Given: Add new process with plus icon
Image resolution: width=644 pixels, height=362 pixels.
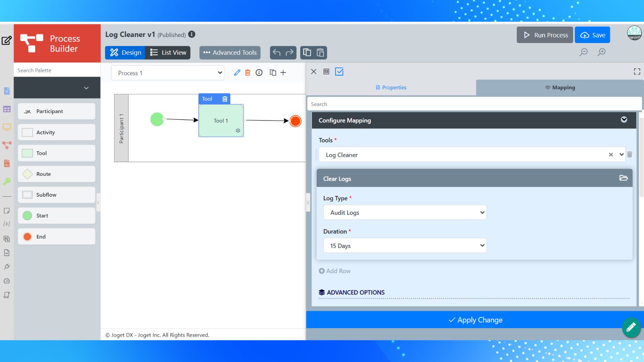Looking at the screenshot, I should (x=283, y=73).
